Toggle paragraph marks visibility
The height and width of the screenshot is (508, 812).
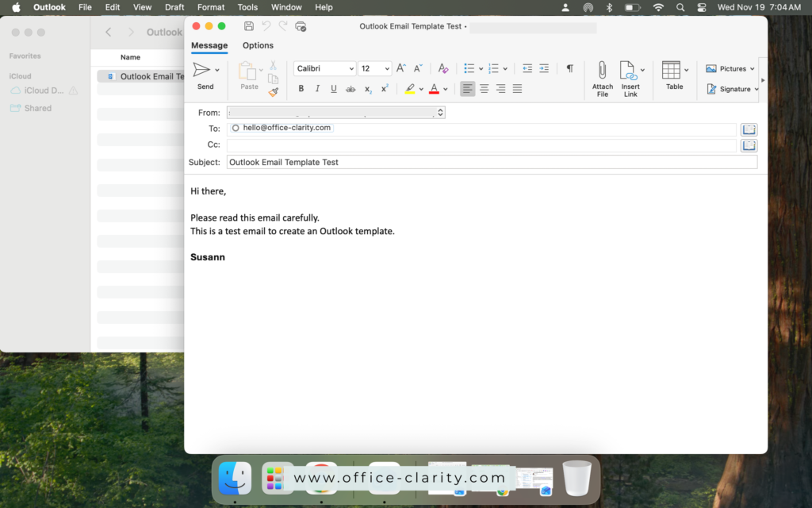569,68
